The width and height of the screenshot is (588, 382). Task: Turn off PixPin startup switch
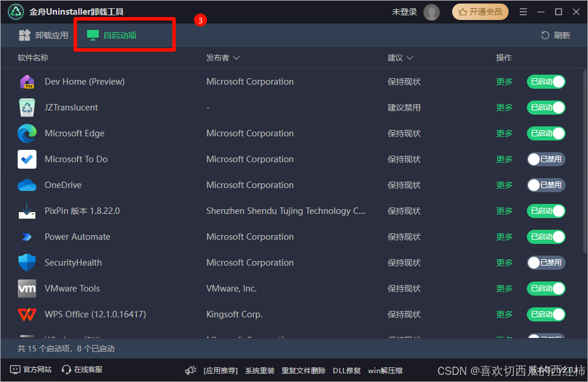(546, 211)
